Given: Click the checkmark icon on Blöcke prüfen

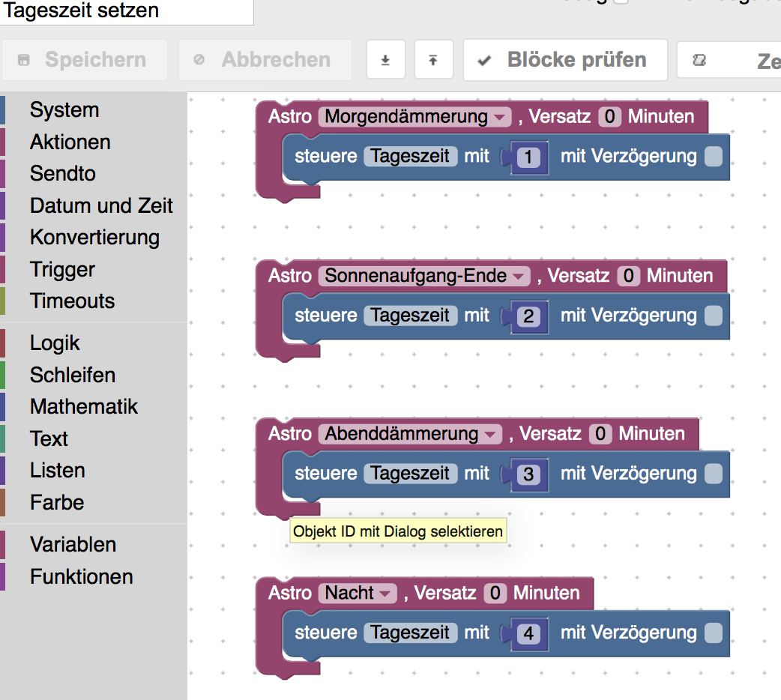Looking at the screenshot, I should (x=484, y=61).
